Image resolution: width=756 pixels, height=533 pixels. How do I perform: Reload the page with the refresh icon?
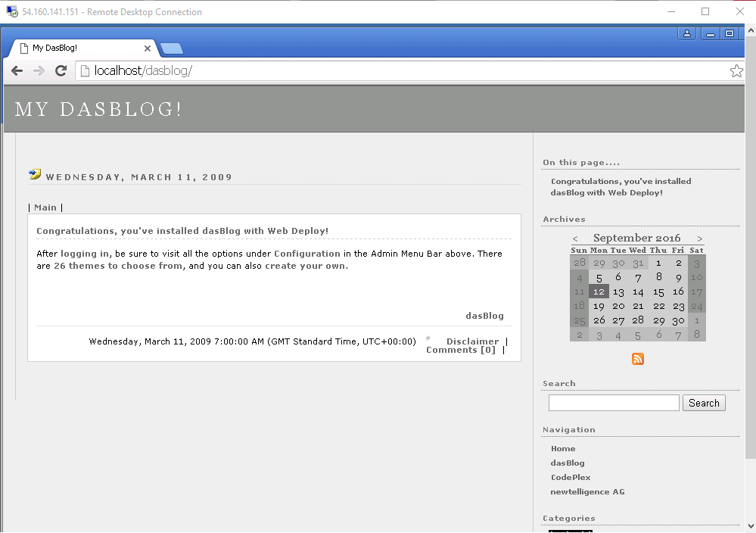click(61, 71)
